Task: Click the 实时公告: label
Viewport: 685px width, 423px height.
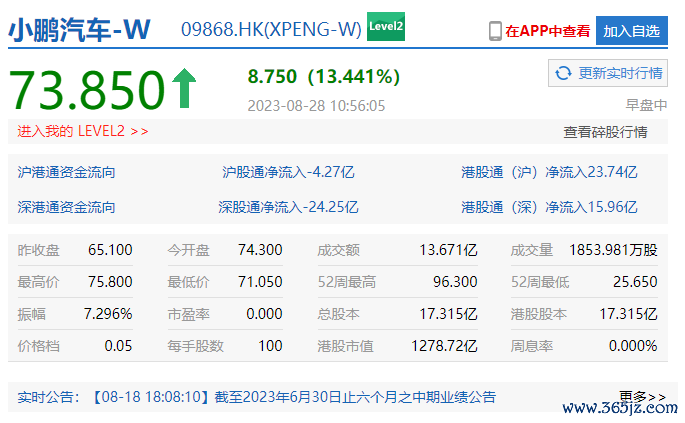Action: [x=48, y=397]
